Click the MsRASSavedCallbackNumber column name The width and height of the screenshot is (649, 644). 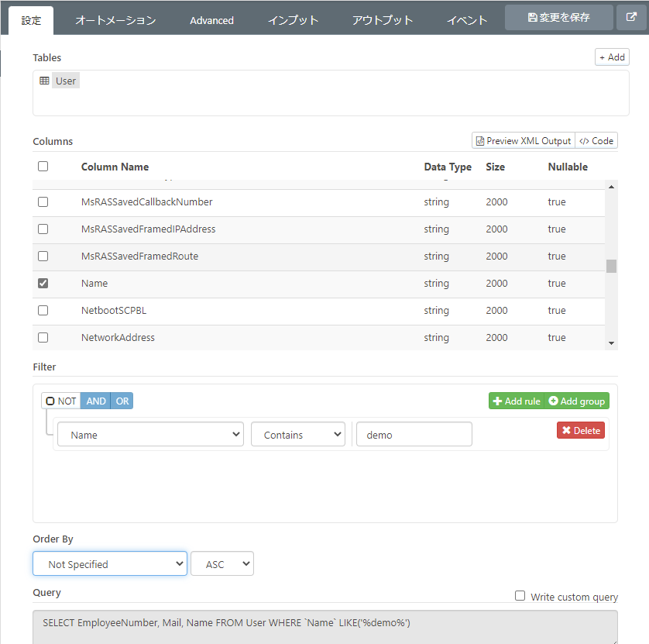coord(146,202)
